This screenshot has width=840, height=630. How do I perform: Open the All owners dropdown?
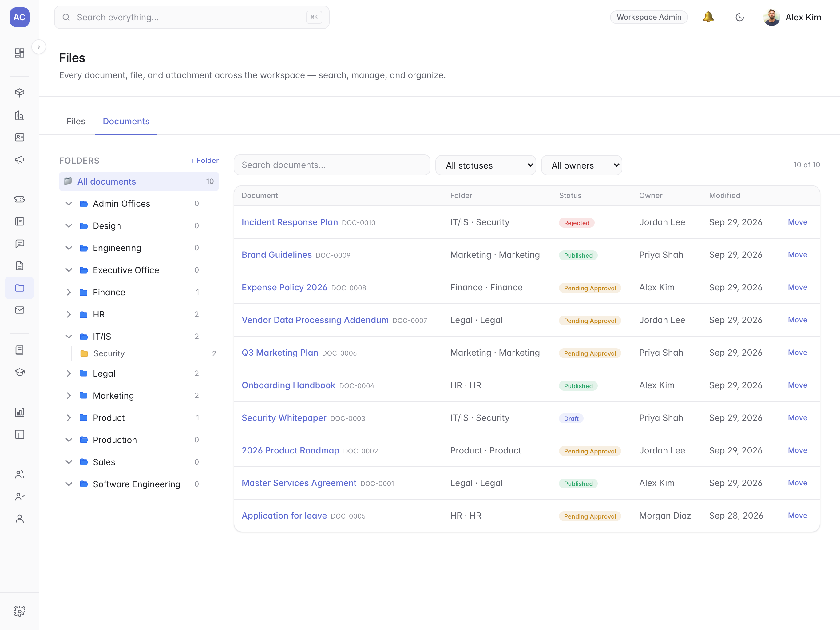[x=581, y=165]
